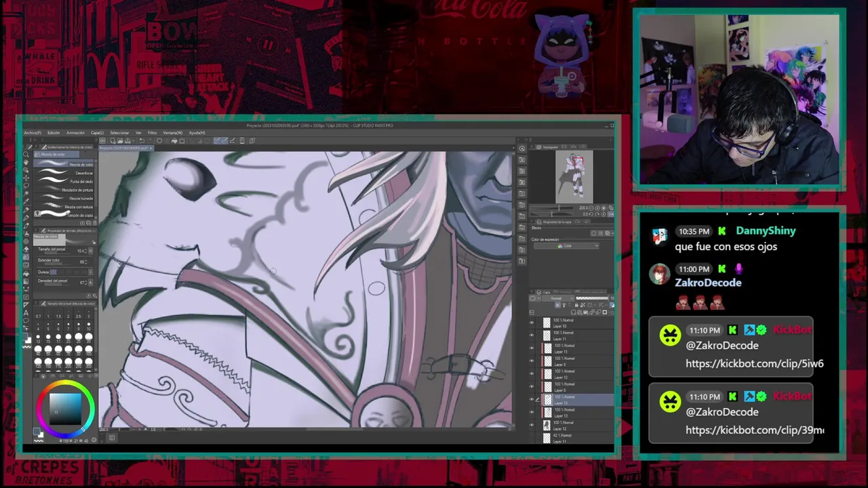Image resolution: width=868 pixels, height=488 pixels.
Task: Select the Move layer tool
Action: [x=26, y=178]
